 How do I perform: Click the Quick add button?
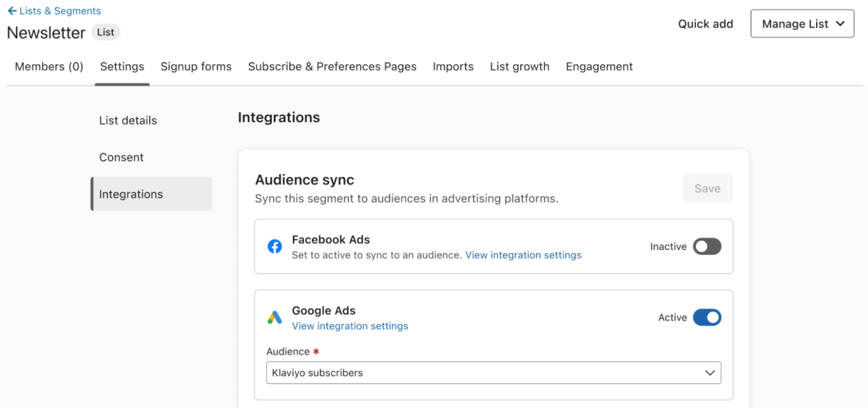(705, 24)
